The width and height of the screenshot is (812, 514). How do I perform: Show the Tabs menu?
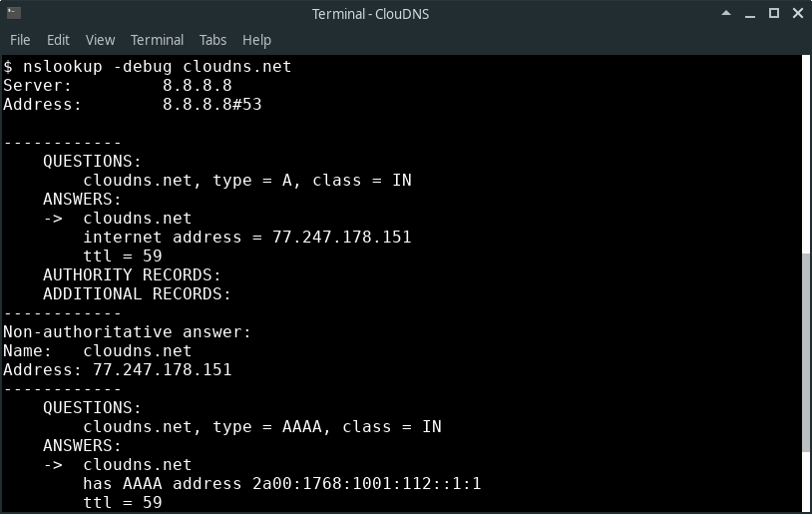(x=212, y=40)
